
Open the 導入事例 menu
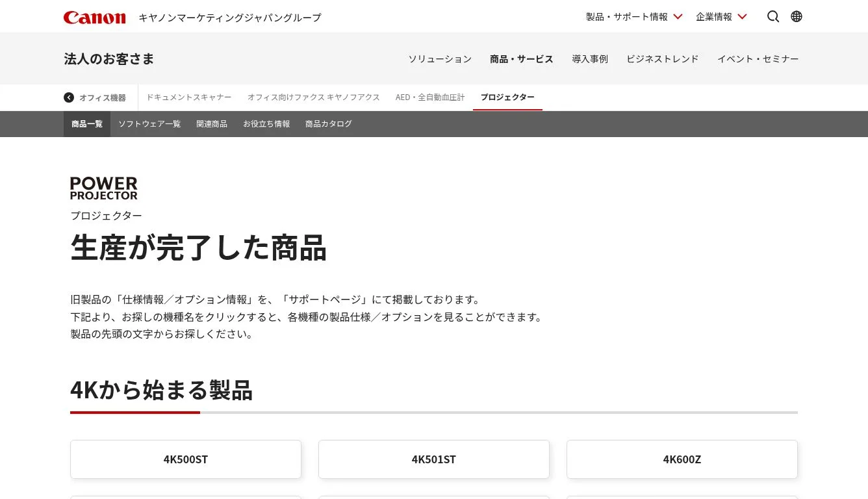click(x=590, y=59)
